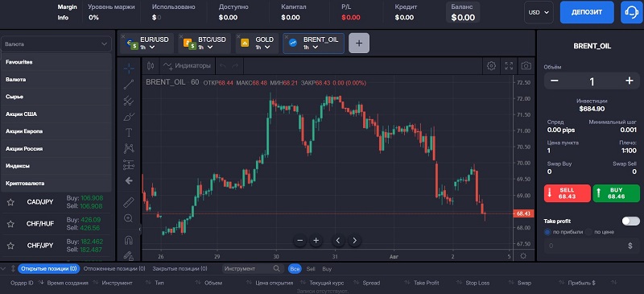Toggle the Take profit switch
The height and width of the screenshot is (294, 644).
point(630,222)
